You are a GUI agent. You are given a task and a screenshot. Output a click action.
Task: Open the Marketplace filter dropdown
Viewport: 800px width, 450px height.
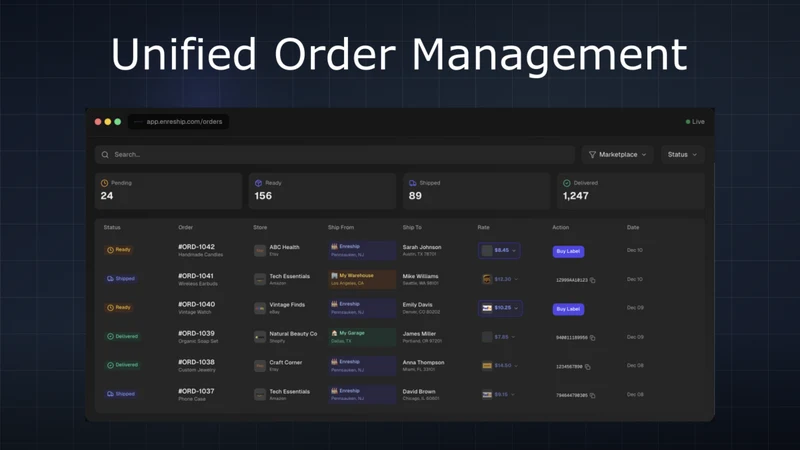[x=617, y=155]
